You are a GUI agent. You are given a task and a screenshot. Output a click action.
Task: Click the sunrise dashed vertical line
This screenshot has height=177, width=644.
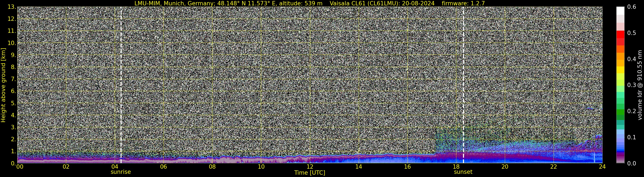pos(121,85)
